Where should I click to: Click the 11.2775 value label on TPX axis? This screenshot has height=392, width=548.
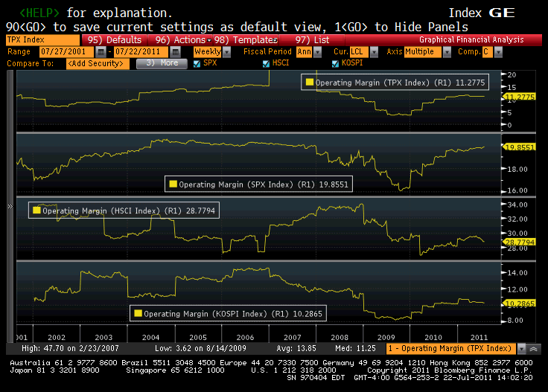click(x=520, y=97)
